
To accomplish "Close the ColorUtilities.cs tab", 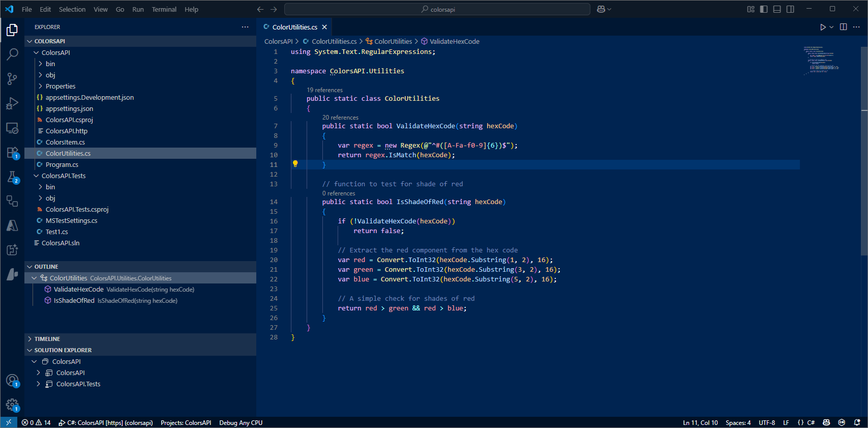I will coord(324,27).
